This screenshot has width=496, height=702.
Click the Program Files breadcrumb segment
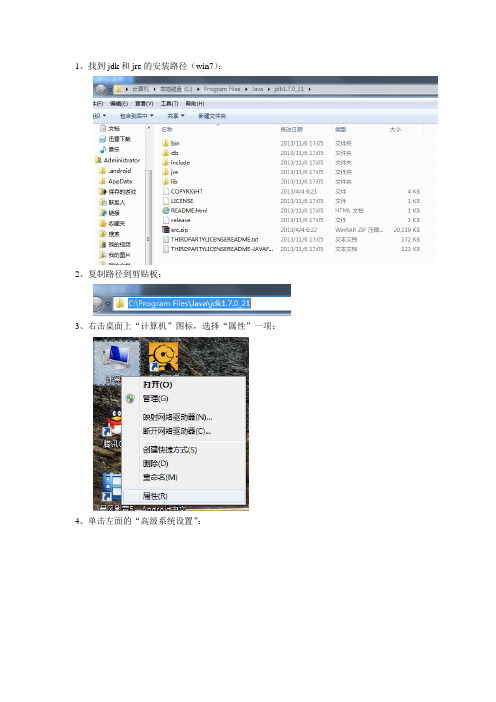(x=222, y=89)
